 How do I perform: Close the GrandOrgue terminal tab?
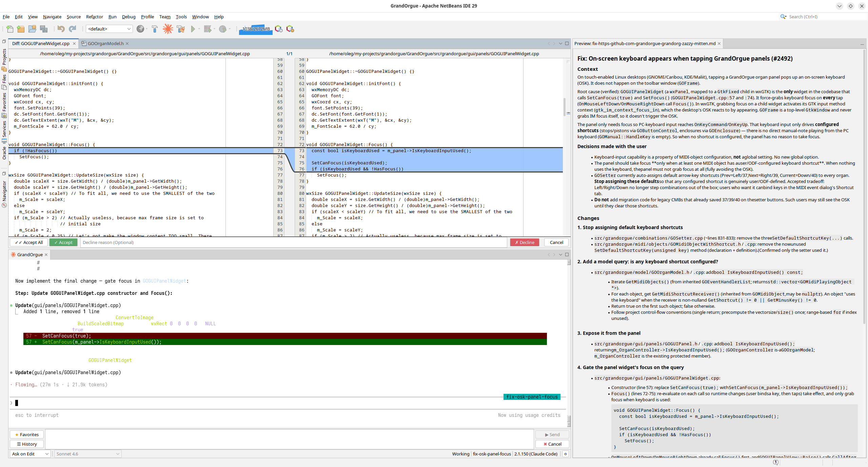[46, 255]
